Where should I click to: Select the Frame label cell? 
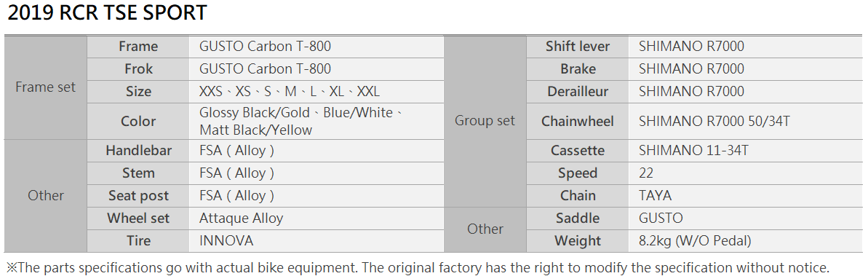coord(138,47)
